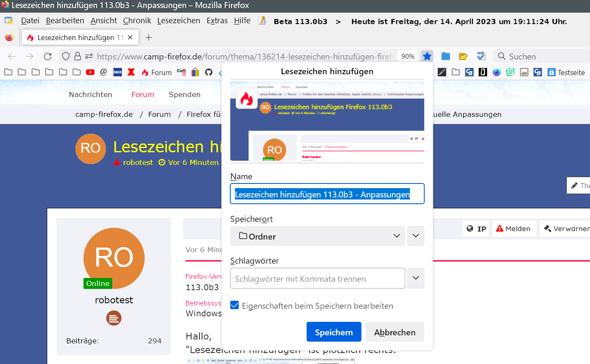Image resolution: width=590 pixels, height=364 pixels.
Task: Click Abbrechen to cancel the bookmark
Action: 395,332
